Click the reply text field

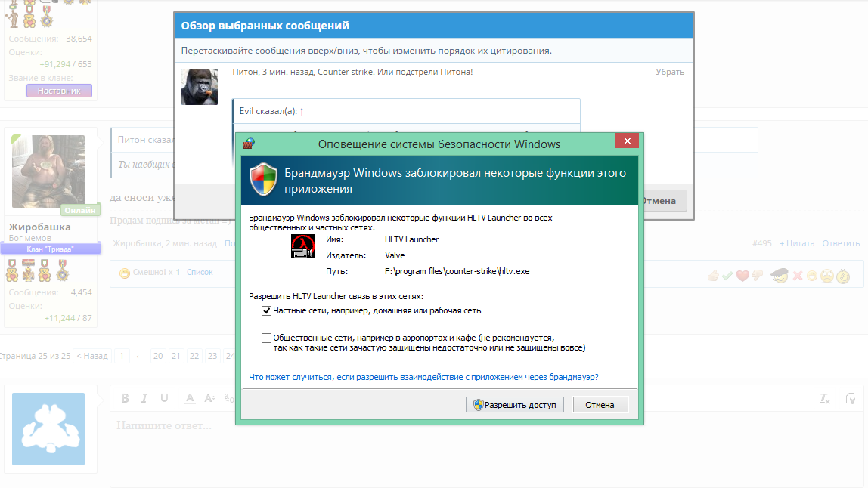click(487, 448)
